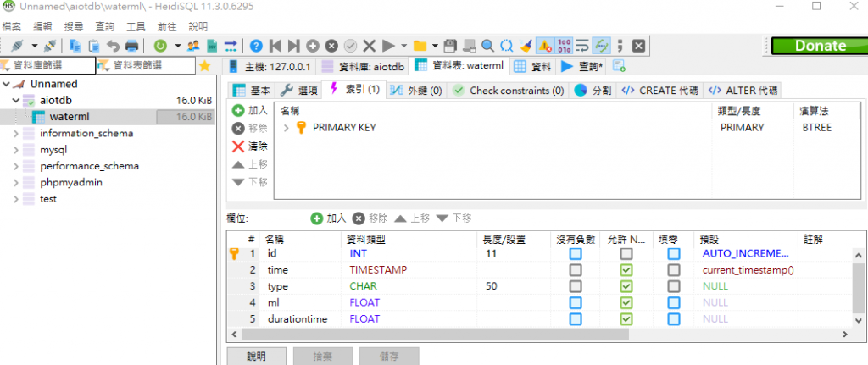The width and height of the screenshot is (868, 365).
Task: Click the Print icon
Action: pos(131,46)
